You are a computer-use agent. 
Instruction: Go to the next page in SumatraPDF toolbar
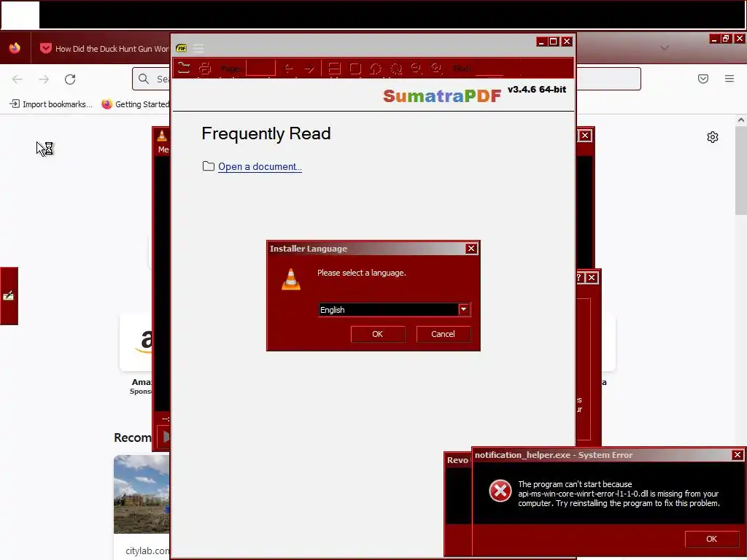click(309, 69)
